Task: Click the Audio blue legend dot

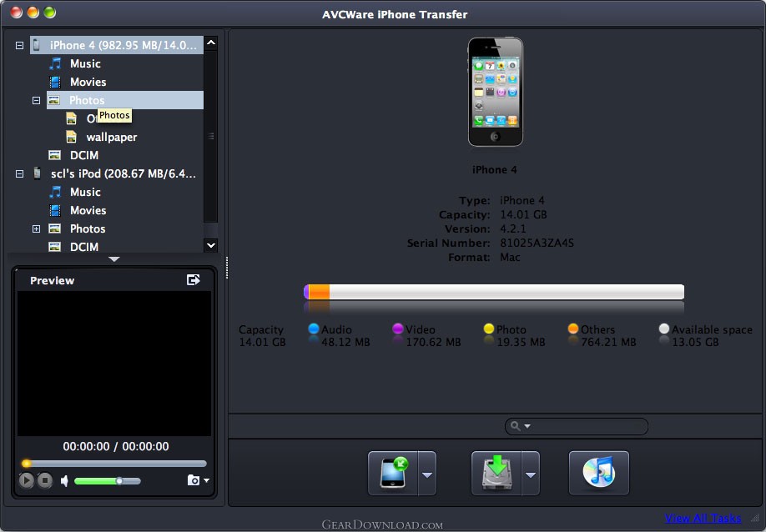Action: pos(314,329)
